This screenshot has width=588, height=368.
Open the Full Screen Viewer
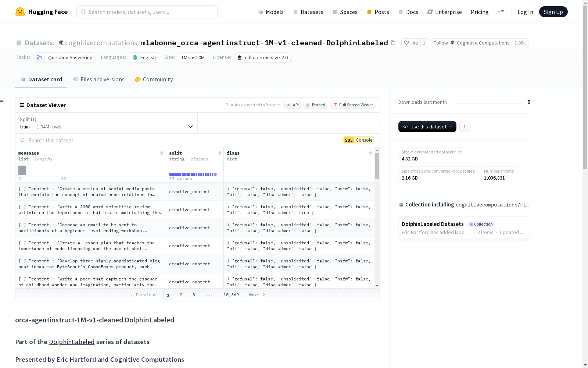click(353, 105)
